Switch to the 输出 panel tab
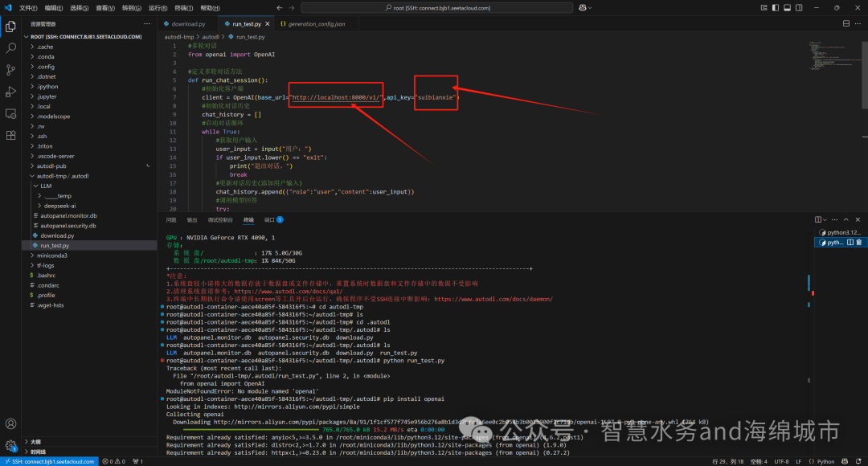Image resolution: width=868 pixels, height=466 pixels. pyautogui.click(x=192, y=219)
